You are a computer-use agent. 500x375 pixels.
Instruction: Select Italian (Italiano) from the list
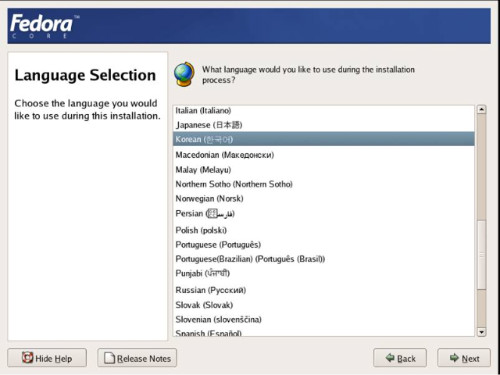coord(323,111)
